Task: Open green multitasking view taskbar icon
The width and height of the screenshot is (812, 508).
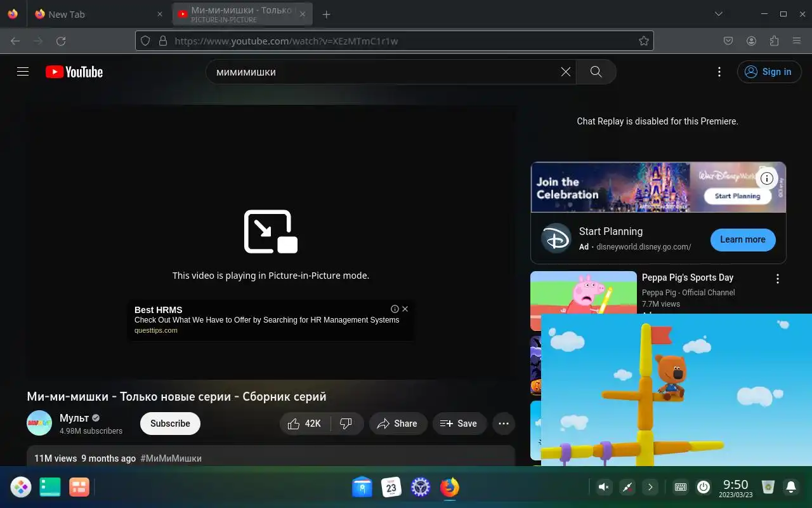Action: click(x=50, y=487)
